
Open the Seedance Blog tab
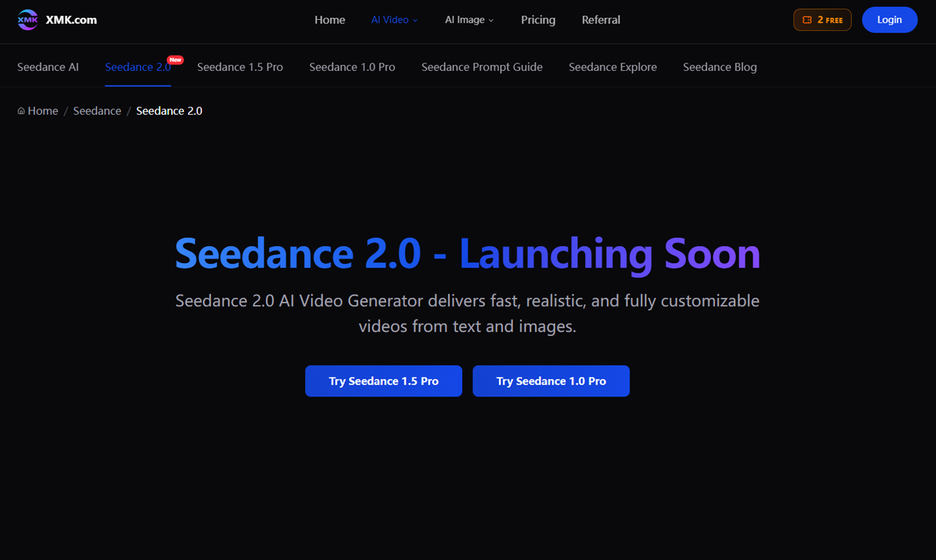[719, 66]
